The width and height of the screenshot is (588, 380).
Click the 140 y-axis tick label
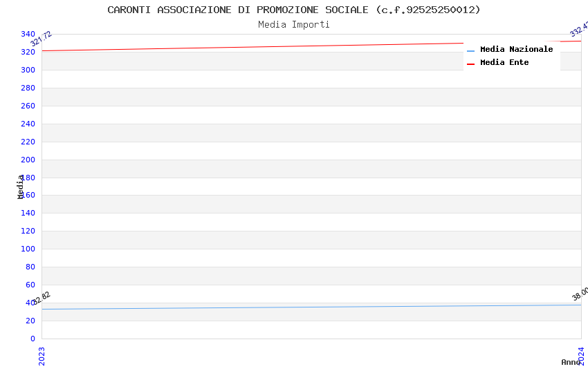(28, 213)
